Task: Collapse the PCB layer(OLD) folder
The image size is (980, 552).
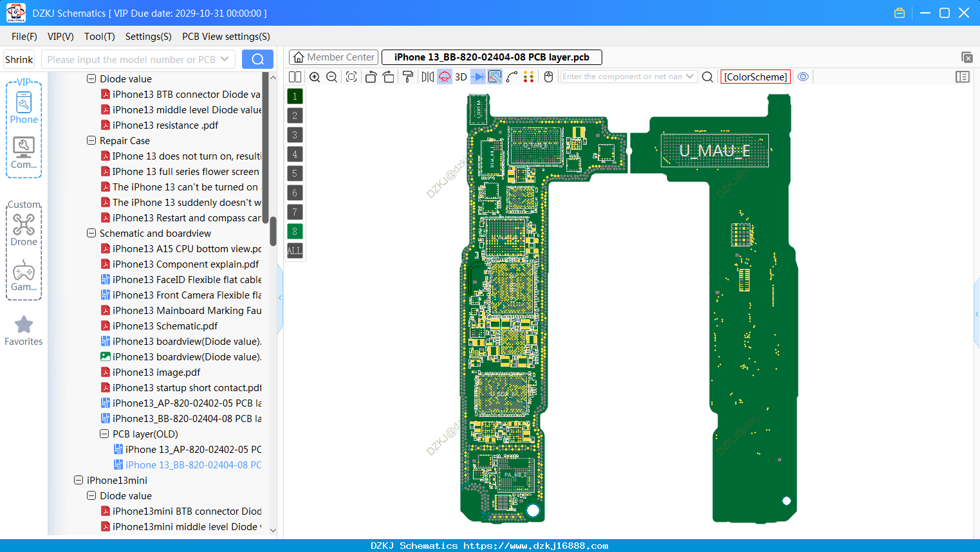Action: pos(104,434)
